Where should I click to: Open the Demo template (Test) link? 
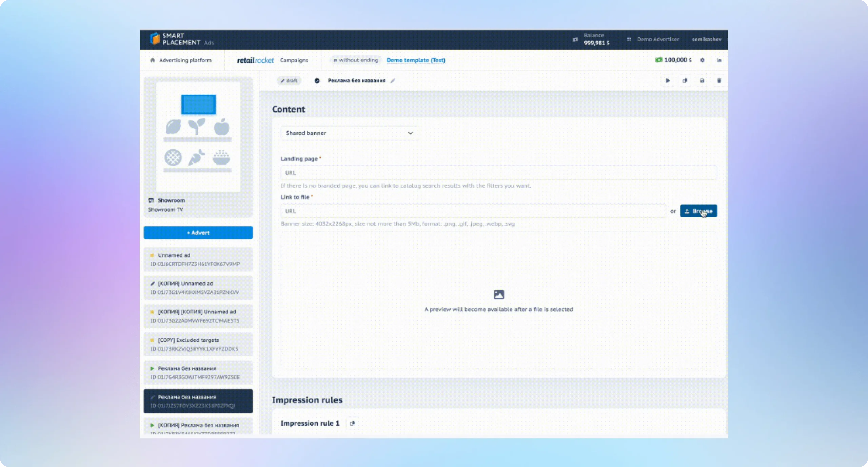416,60
